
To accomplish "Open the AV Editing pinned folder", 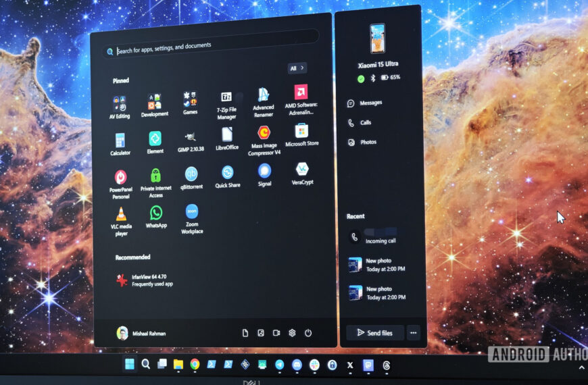I will pos(120,107).
